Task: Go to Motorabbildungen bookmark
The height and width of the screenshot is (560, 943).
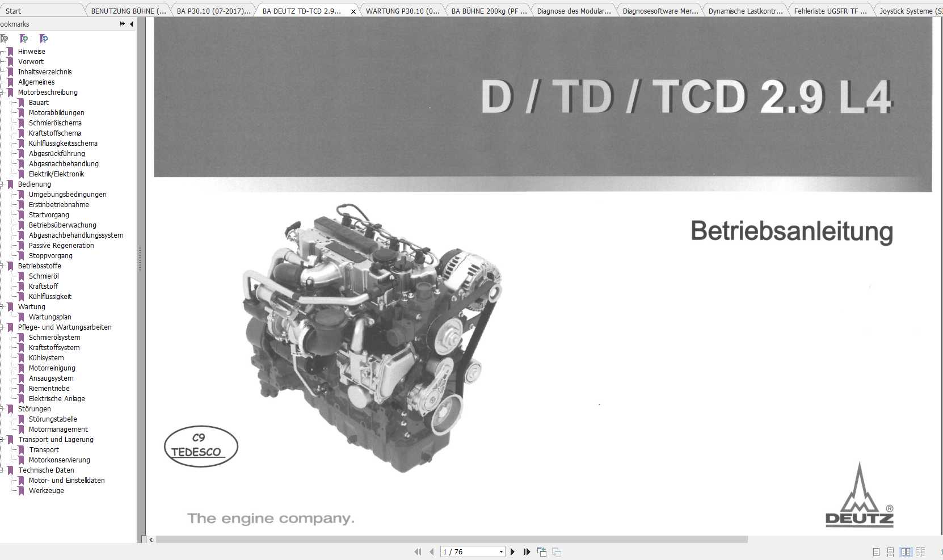Action: coord(56,112)
